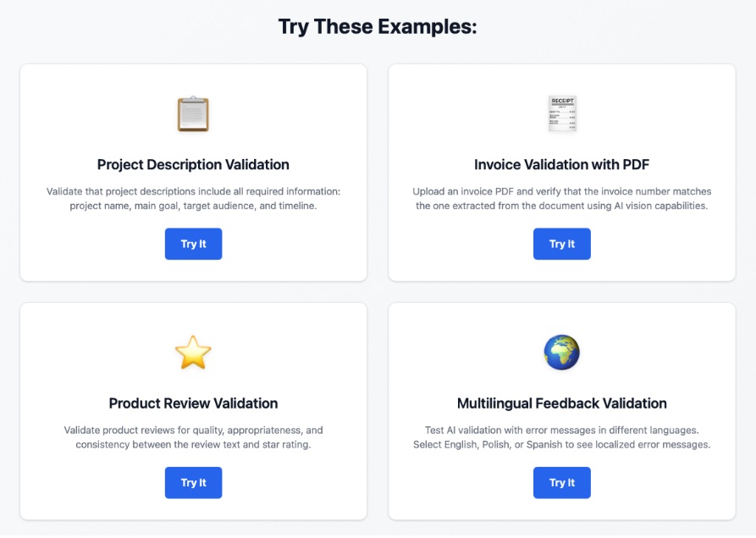Click the Try These Examples page title
Viewport: 756px width, 538px height.
click(x=378, y=26)
